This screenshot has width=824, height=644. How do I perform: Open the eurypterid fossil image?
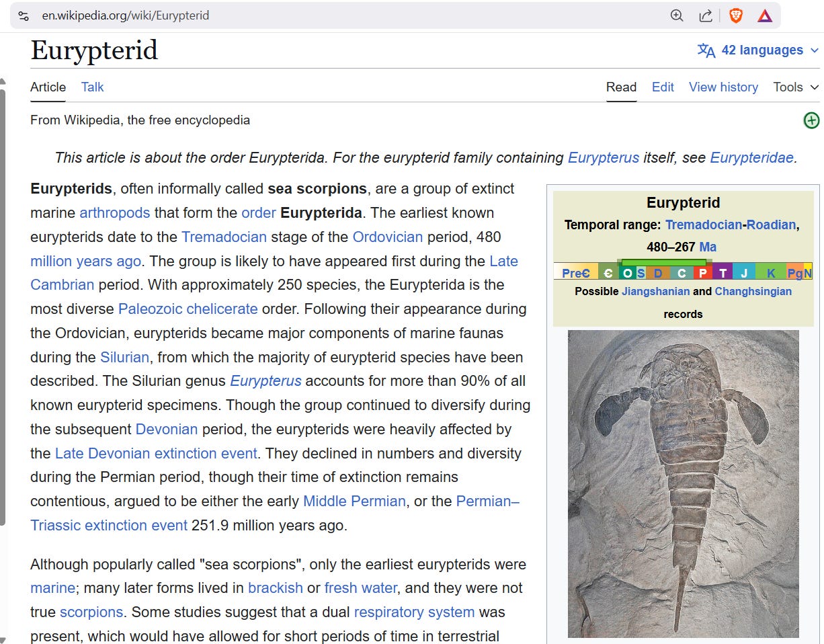(684, 483)
